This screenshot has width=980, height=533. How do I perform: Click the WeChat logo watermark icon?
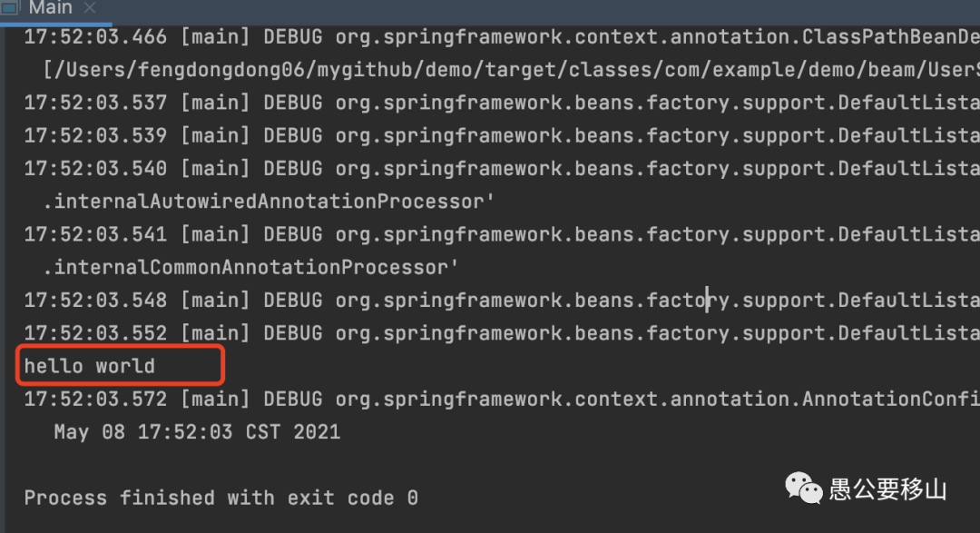[x=804, y=489]
